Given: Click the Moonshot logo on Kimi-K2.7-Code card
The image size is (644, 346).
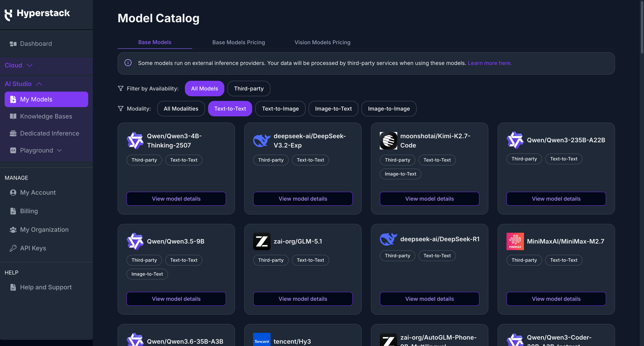Looking at the screenshot, I should pos(388,140).
